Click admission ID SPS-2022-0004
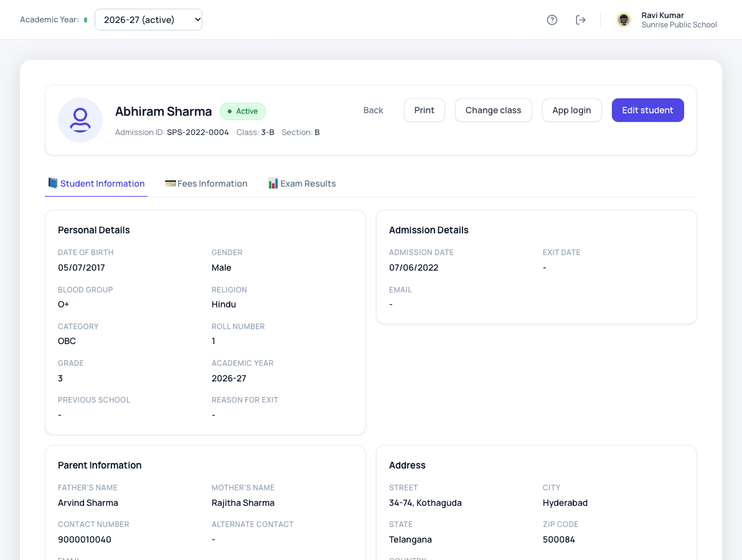742x560 pixels. click(198, 133)
